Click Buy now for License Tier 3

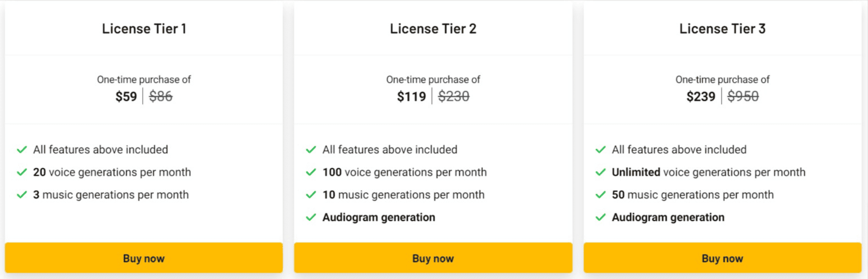click(x=722, y=258)
